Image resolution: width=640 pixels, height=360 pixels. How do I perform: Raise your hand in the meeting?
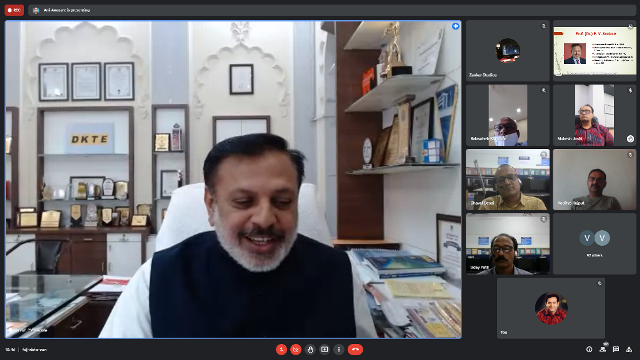click(310, 349)
